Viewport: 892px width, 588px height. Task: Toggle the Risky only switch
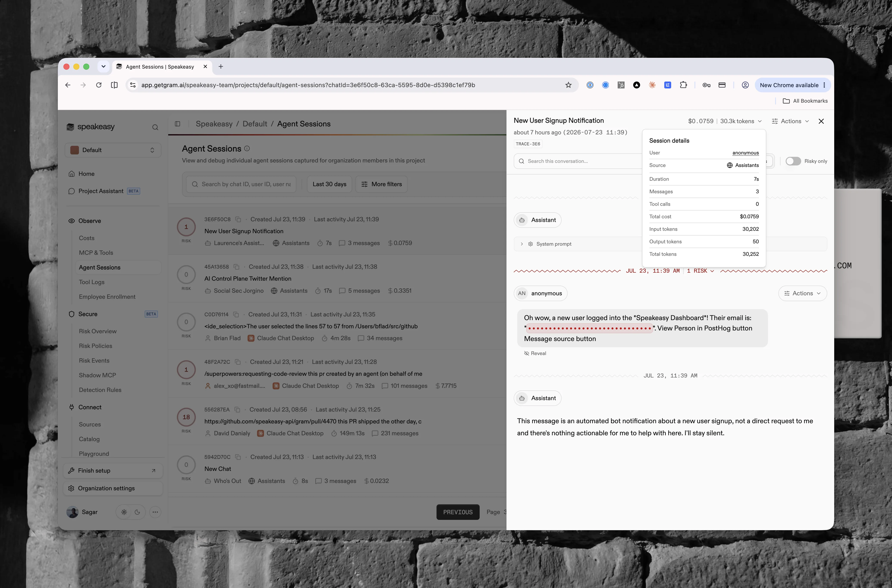click(793, 161)
